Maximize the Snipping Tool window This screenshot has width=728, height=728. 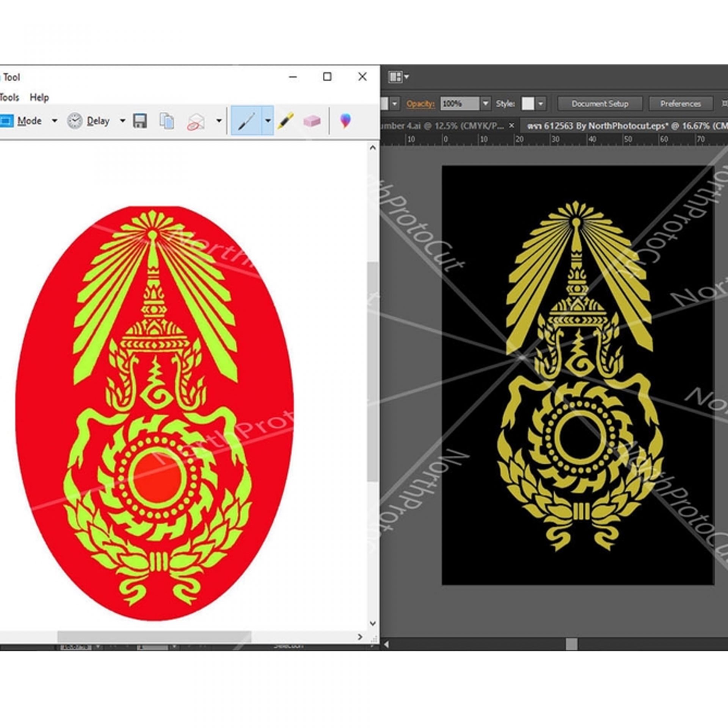tap(327, 77)
